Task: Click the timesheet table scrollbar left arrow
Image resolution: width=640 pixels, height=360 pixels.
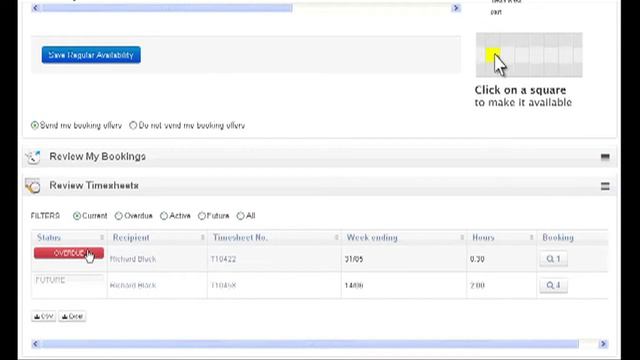Action: coord(36,344)
